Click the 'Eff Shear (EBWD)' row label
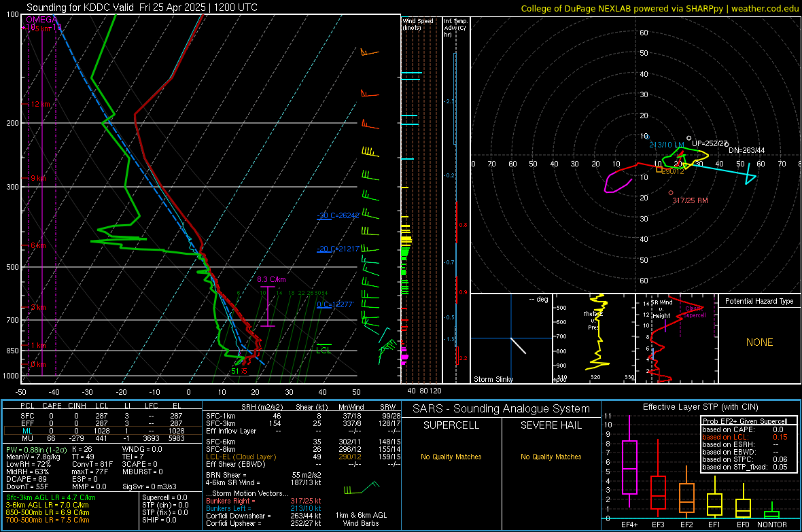 (x=235, y=465)
